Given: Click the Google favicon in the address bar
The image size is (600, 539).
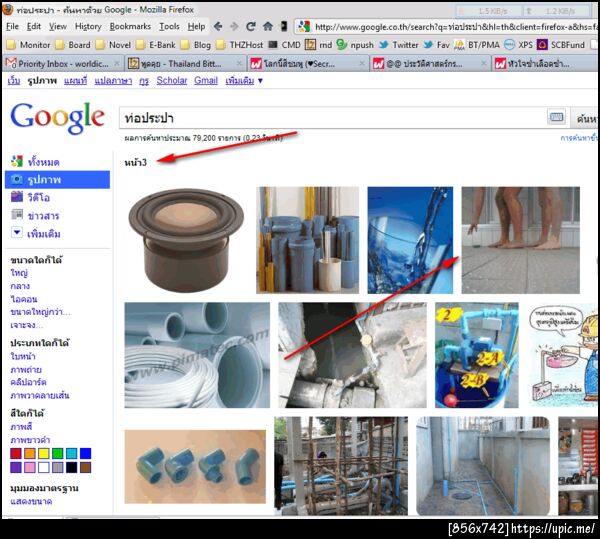Looking at the screenshot, I should click(x=304, y=27).
